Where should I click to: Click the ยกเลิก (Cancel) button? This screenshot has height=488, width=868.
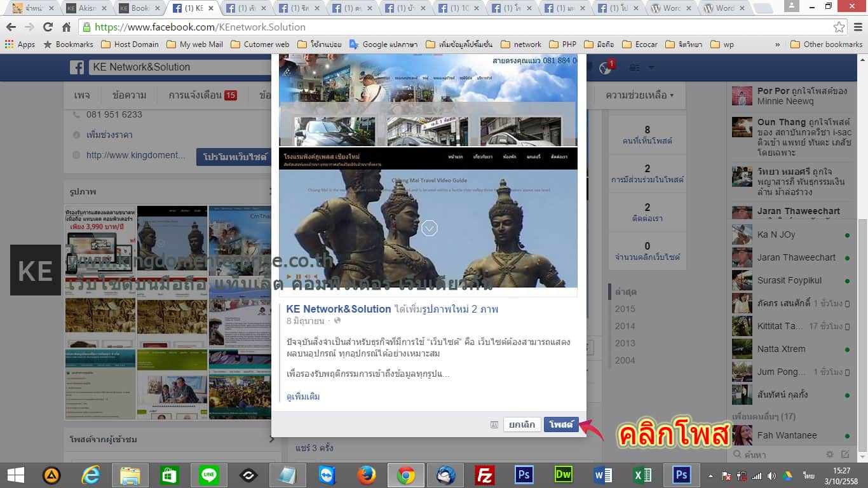[x=522, y=424]
